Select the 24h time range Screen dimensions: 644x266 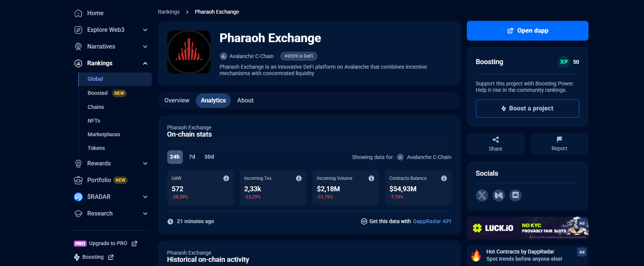coord(175,157)
